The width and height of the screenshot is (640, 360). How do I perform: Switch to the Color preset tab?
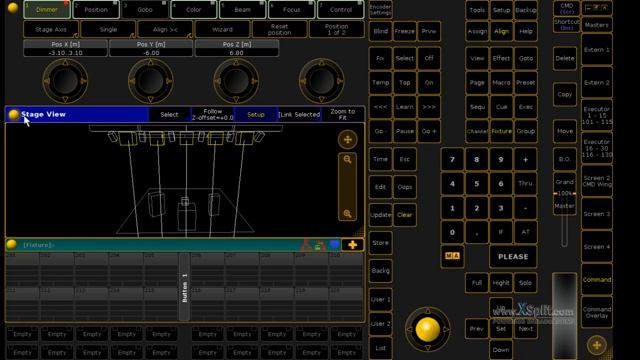pos(194,10)
